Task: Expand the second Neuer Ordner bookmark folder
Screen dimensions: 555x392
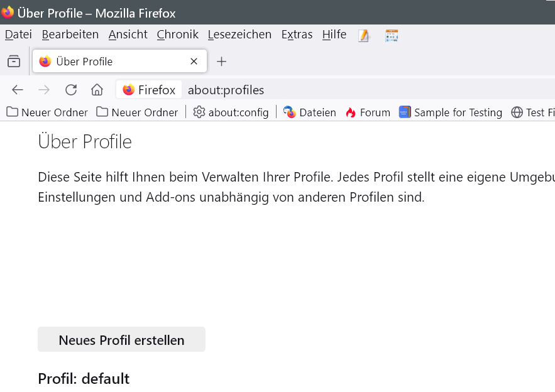Action: coord(137,112)
